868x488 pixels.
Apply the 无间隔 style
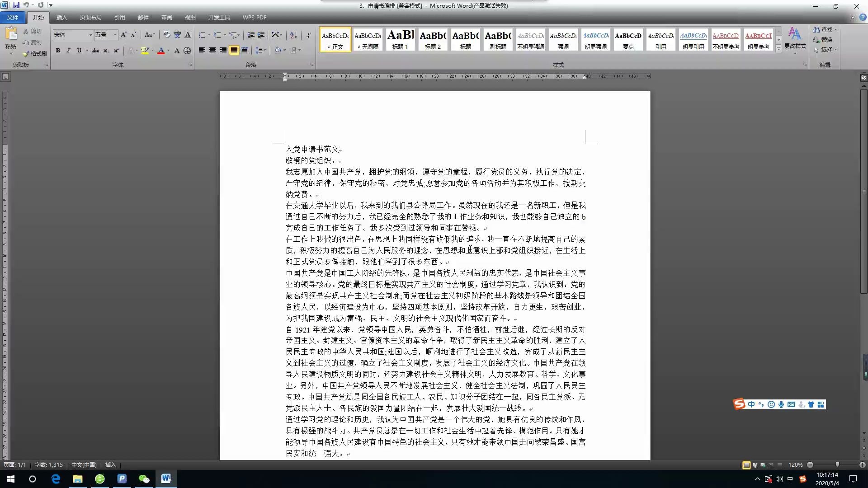[x=368, y=39]
